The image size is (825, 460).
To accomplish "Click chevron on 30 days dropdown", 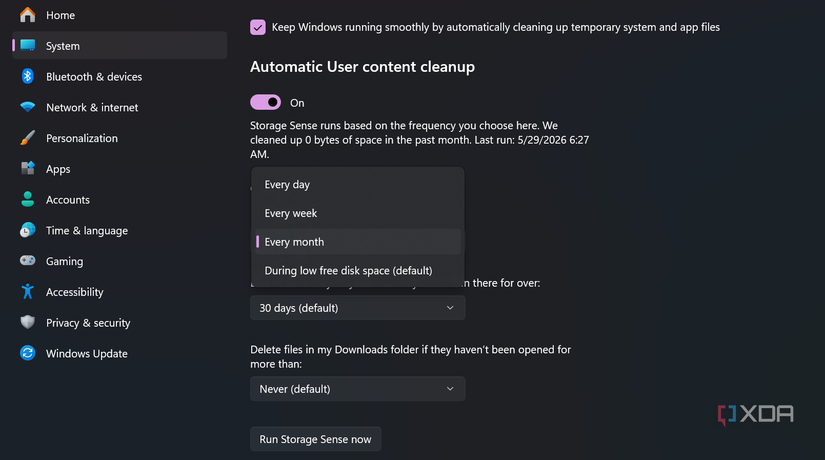I will (450, 308).
